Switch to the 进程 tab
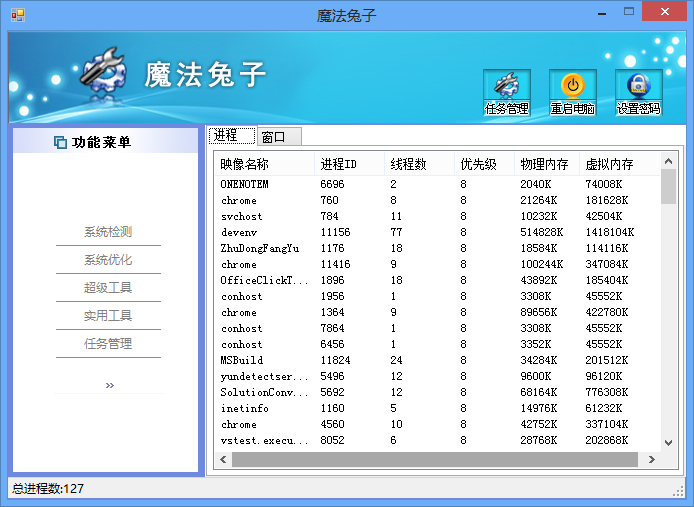Screen dimensions: 694x507 click(232, 135)
